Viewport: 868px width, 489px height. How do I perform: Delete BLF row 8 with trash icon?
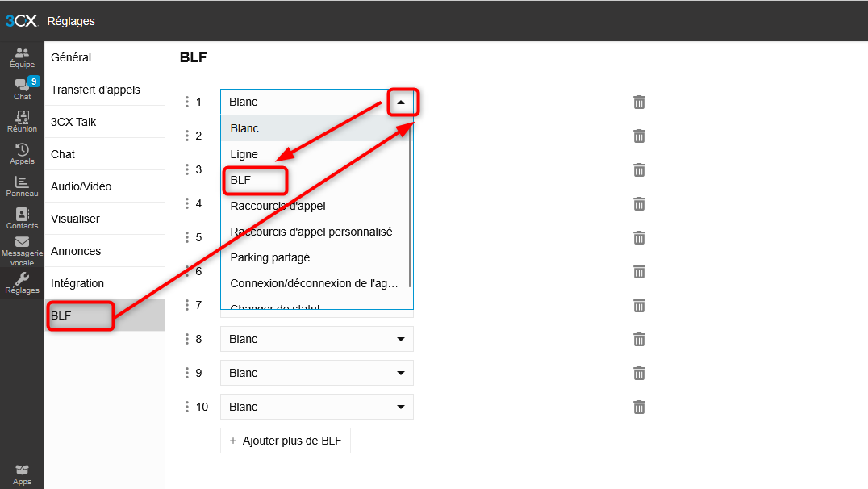pyautogui.click(x=639, y=339)
